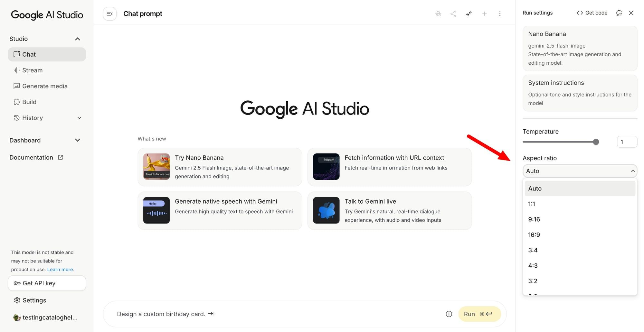
Task: Click the Documentation external-link icon
Action: click(x=60, y=157)
